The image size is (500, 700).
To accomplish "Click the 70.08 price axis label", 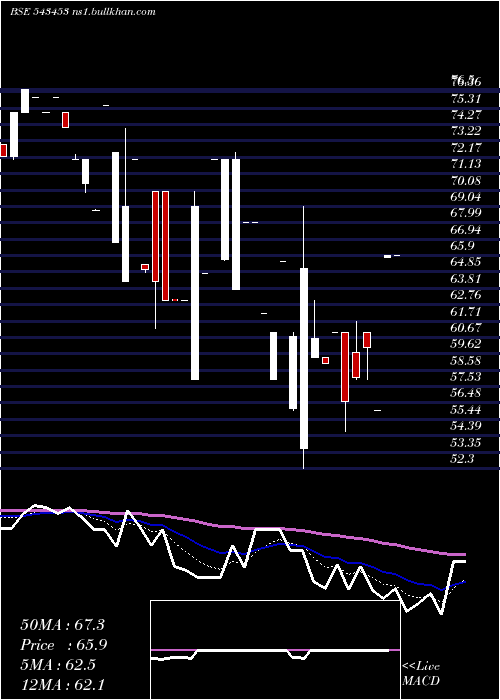I will (x=466, y=180).
